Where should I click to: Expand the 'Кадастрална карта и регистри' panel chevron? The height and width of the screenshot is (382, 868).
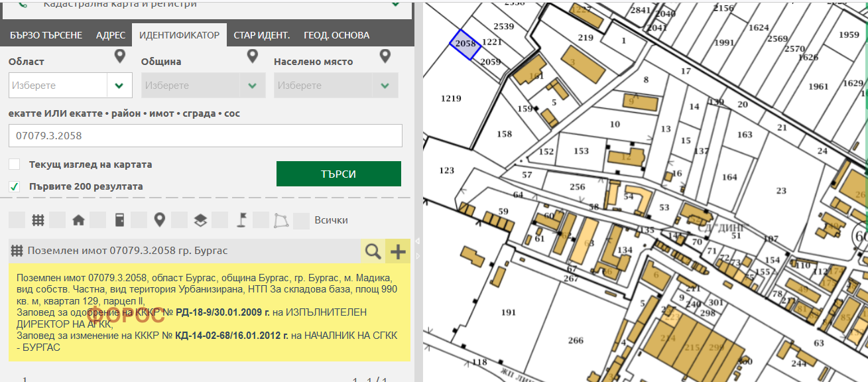click(x=396, y=4)
